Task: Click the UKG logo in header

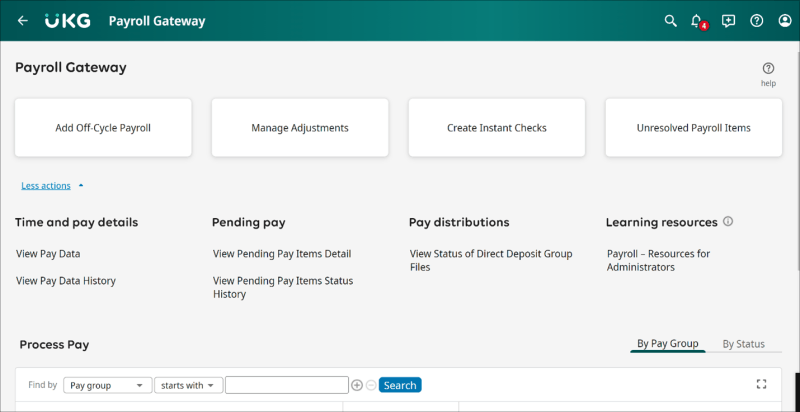Action: tap(67, 21)
